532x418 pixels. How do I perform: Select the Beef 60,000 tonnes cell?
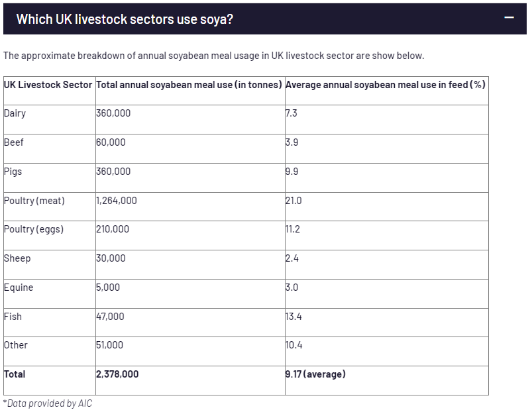(111, 142)
